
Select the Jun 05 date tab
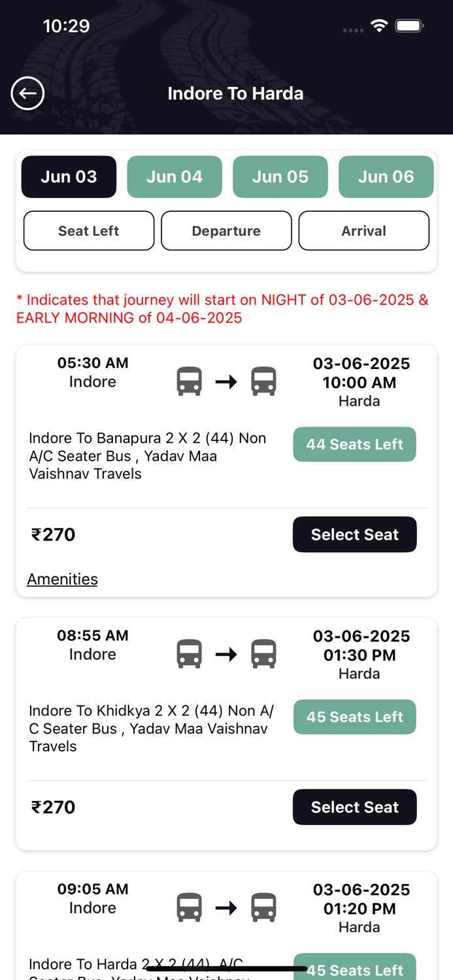coord(280,176)
